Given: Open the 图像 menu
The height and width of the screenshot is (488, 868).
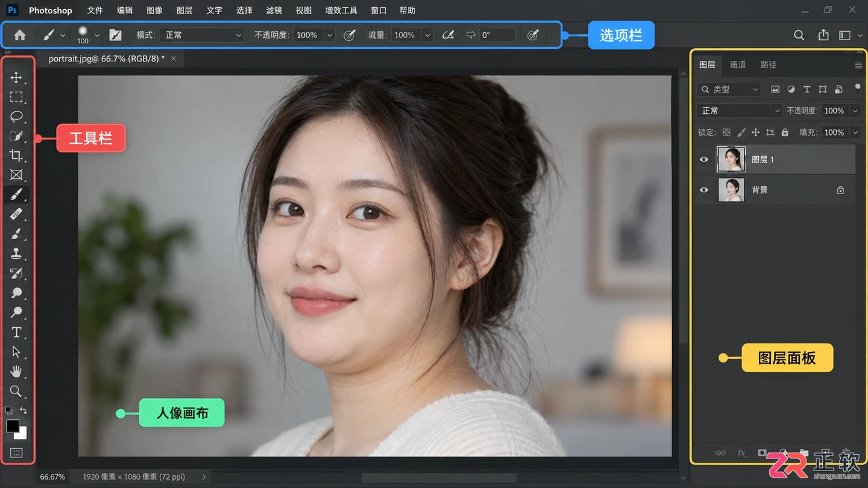Looking at the screenshot, I should pyautogui.click(x=154, y=10).
